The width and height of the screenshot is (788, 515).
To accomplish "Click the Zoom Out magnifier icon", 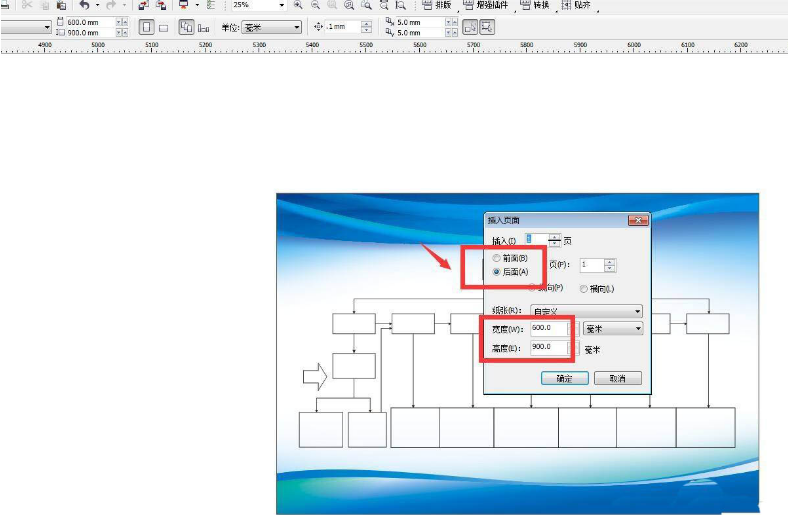I will point(316,5).
